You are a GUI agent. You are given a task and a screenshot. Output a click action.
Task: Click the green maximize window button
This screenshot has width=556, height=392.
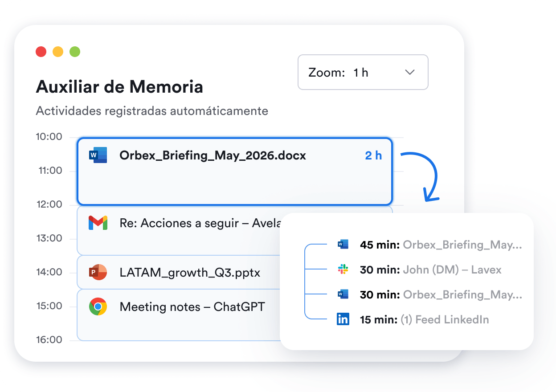coord(75,52)
